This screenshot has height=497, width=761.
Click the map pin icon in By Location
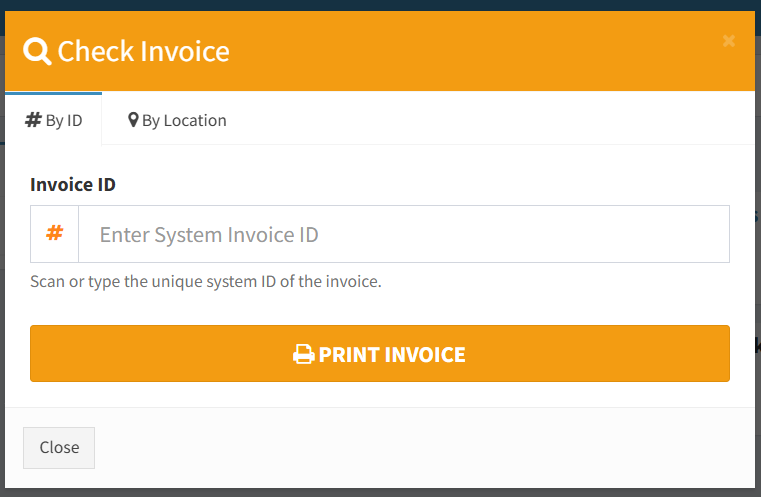coord(133,120)
